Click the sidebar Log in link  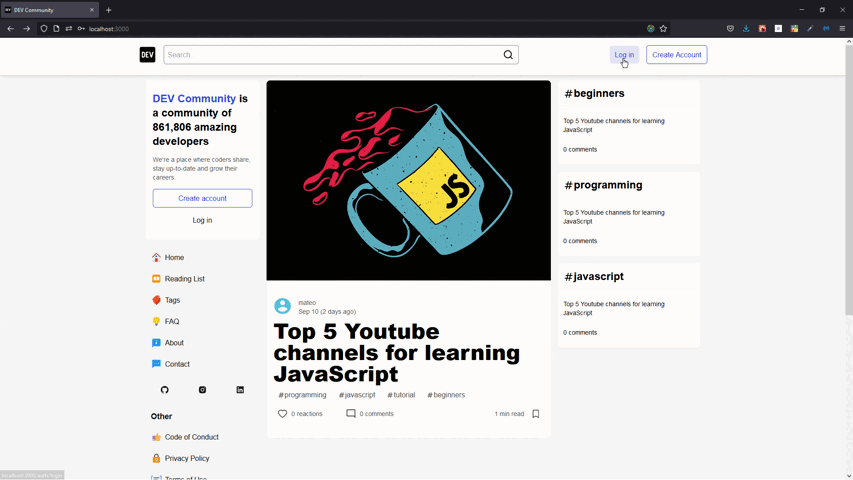202,220
